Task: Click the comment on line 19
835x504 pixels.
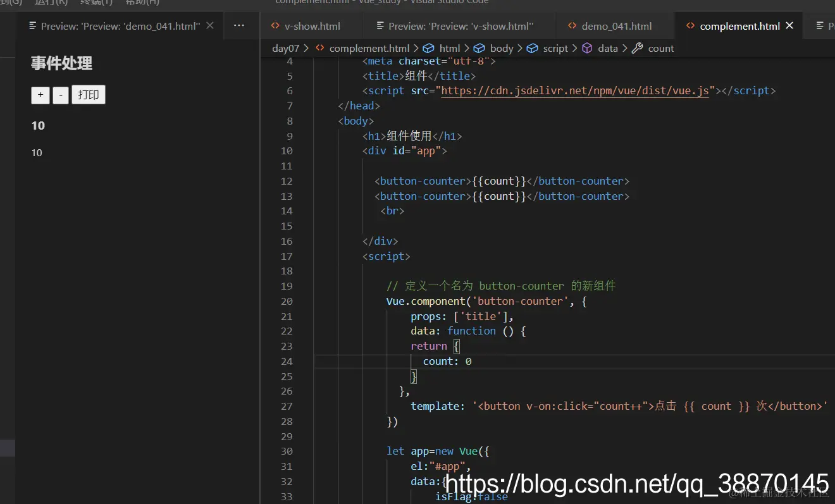Action: point(501,286)
